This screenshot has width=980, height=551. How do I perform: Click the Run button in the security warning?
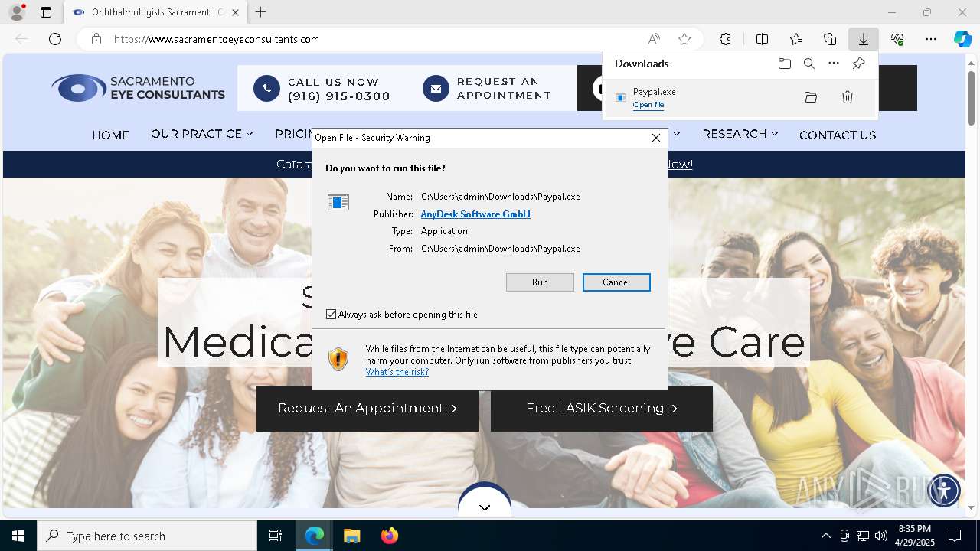(540, 282)
